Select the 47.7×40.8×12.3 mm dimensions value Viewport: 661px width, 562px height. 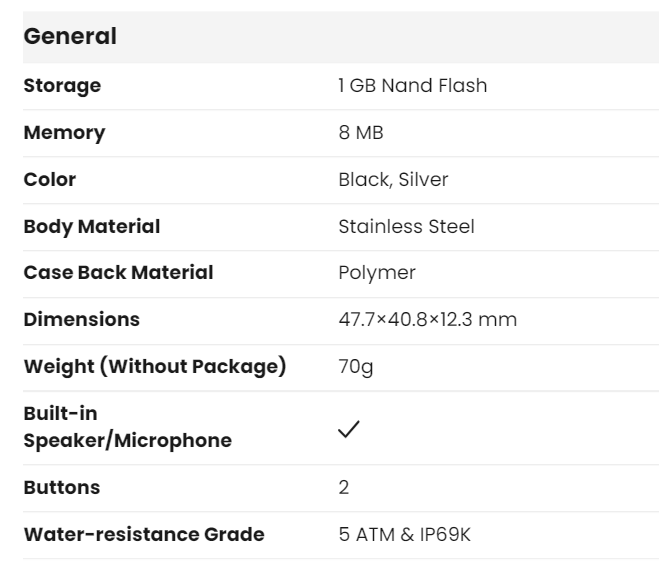(428, 320)
